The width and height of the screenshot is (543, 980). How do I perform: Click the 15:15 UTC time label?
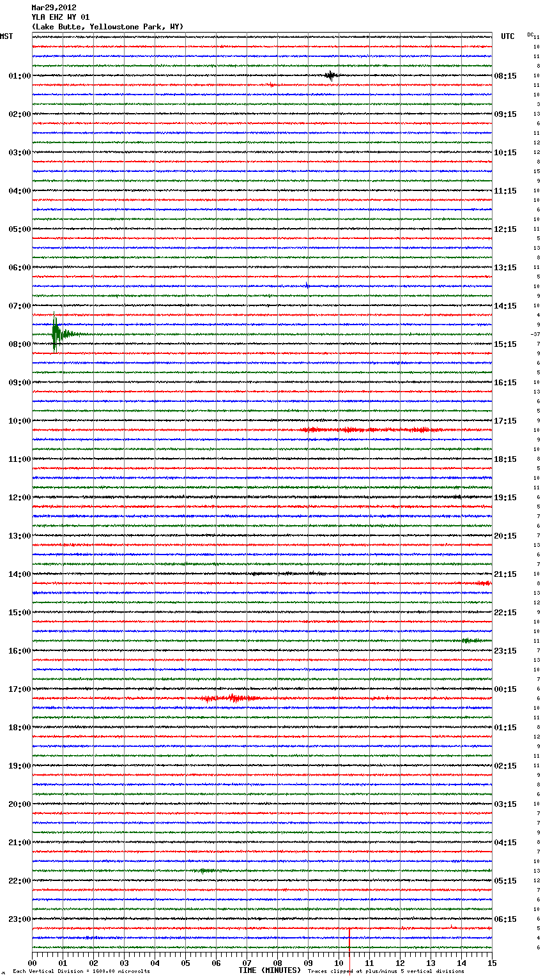click(x=505, y=344)
